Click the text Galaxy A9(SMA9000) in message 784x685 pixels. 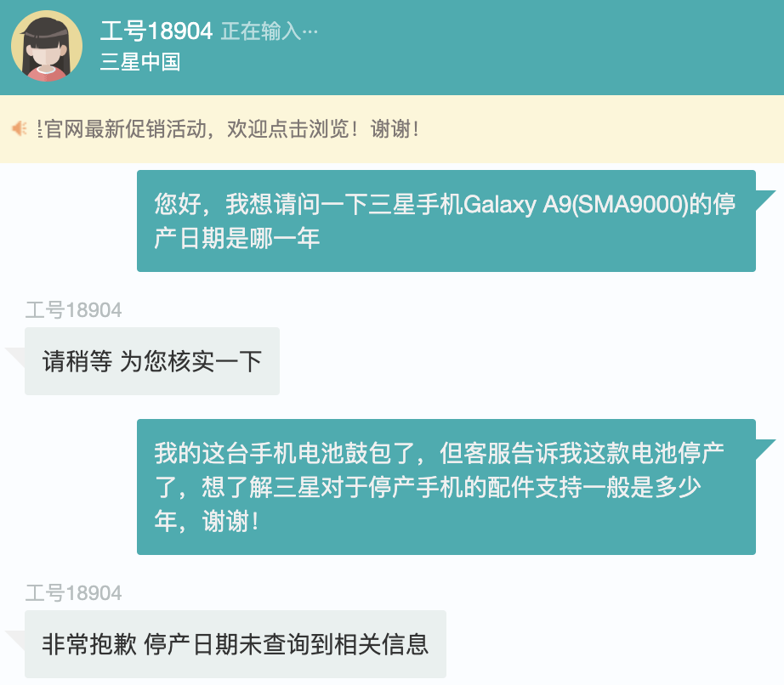click(576, 204)
